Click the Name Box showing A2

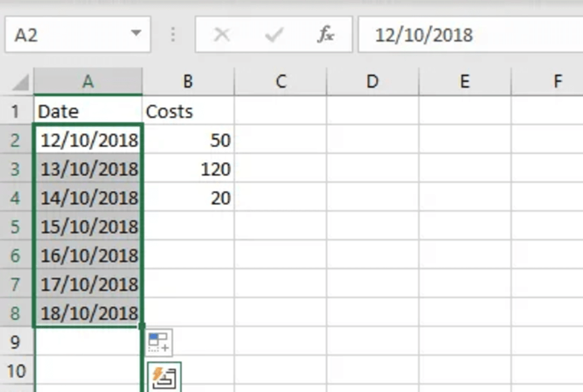coord(64,35)
